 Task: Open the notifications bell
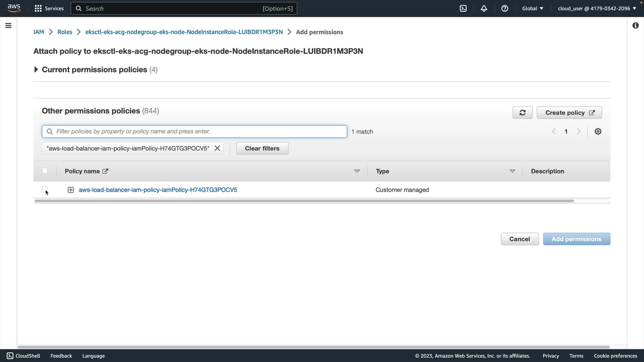pyautogui.click(x=484, y=8)
